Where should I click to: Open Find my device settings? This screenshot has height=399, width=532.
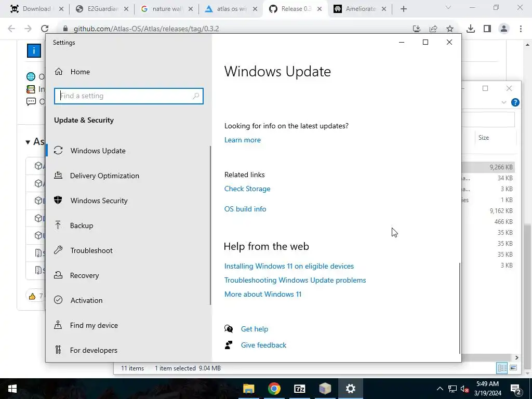[94, 325]
